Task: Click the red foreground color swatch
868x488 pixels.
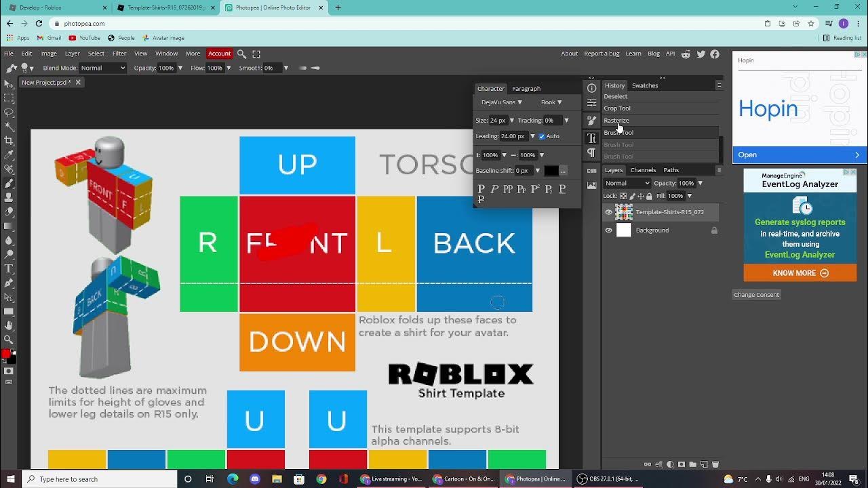Action: pyautogui.click(x=6, y=354)
